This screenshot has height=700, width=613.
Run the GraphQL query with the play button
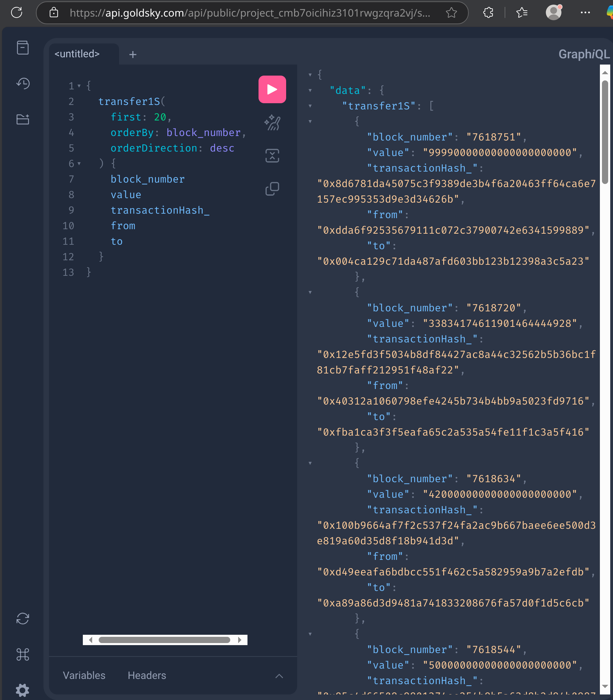272,89
